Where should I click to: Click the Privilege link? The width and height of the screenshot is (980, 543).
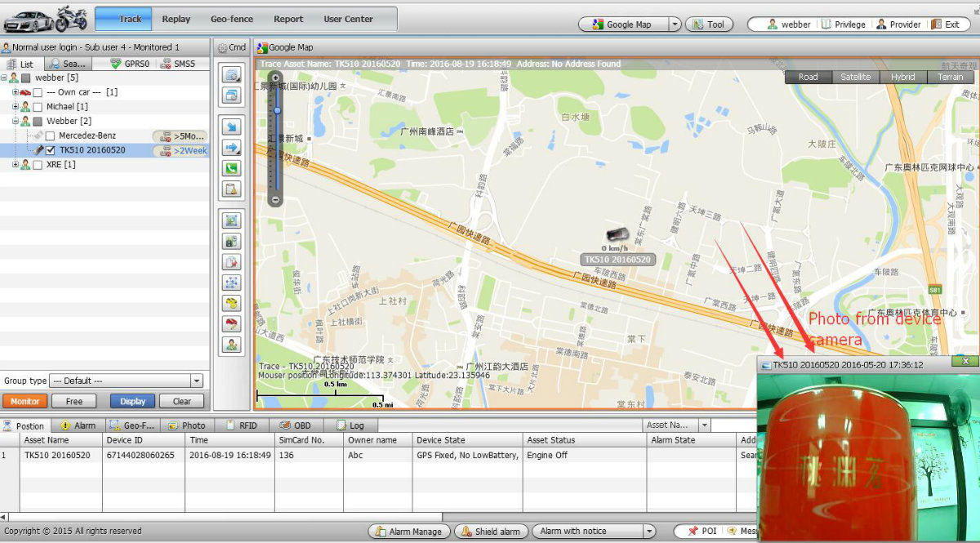[x=843, y=24]
